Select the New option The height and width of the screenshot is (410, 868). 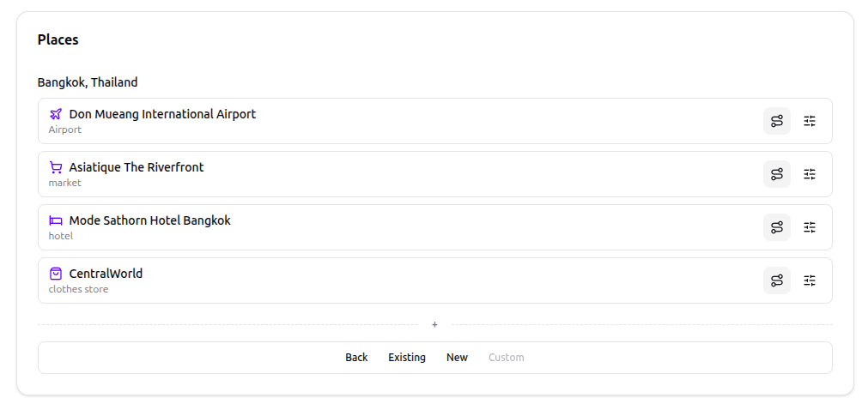point(457,358)
